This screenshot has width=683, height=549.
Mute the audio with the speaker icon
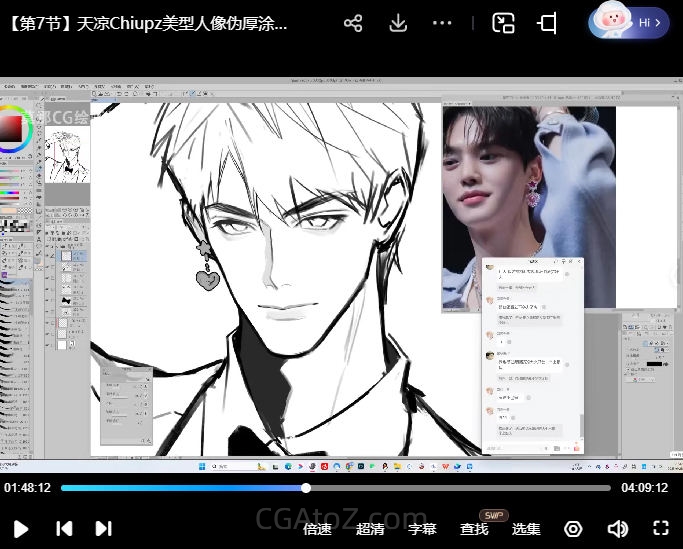click(x=618, y=529)
